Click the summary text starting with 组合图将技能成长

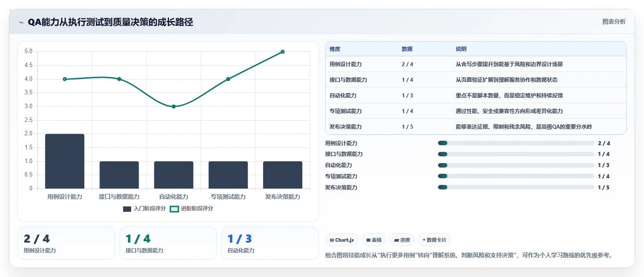(470, 256)
